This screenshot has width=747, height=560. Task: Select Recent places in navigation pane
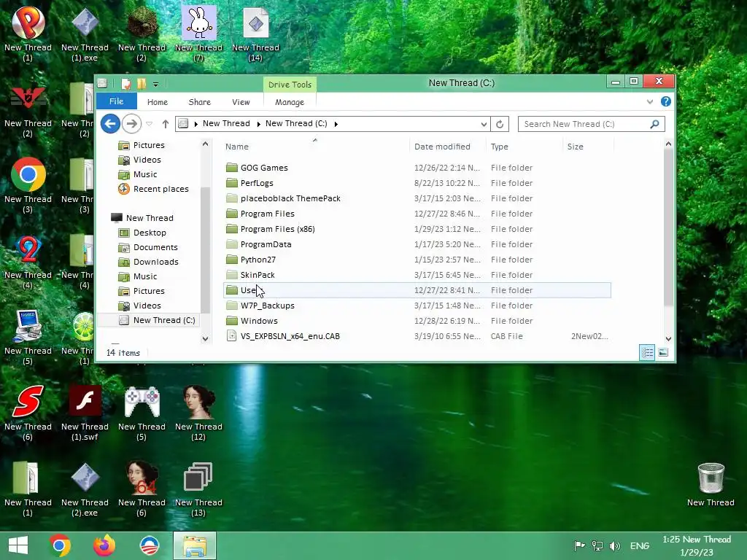[153, 189]
